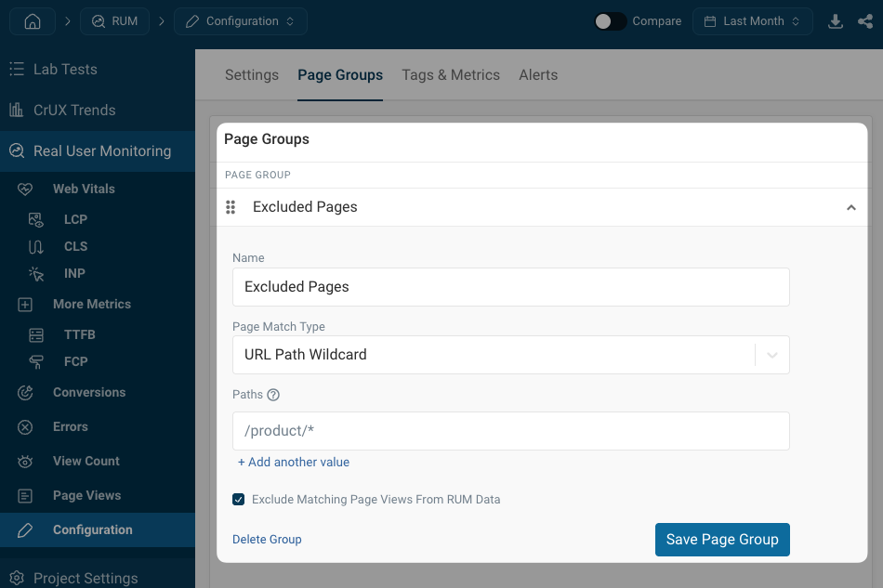The height and width of the screenshot is (588, 883).
Task: Open the Last Month date range dropdown
Action: click(753, 20)
